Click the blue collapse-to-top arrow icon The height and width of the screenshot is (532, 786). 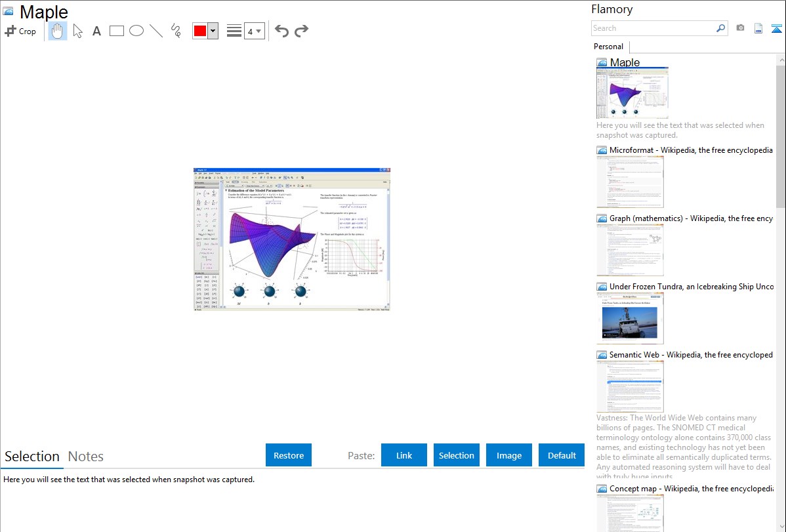776,28
